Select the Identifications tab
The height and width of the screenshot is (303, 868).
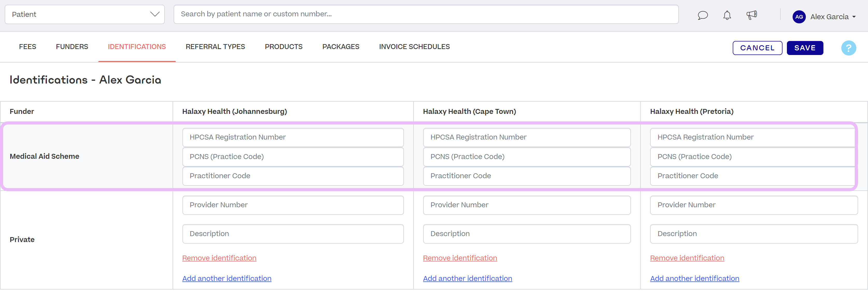[137, 46]
